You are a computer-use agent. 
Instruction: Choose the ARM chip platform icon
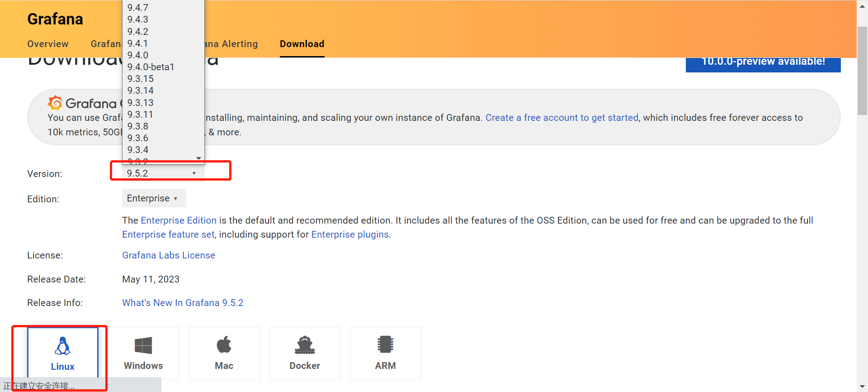coord(385,345)
